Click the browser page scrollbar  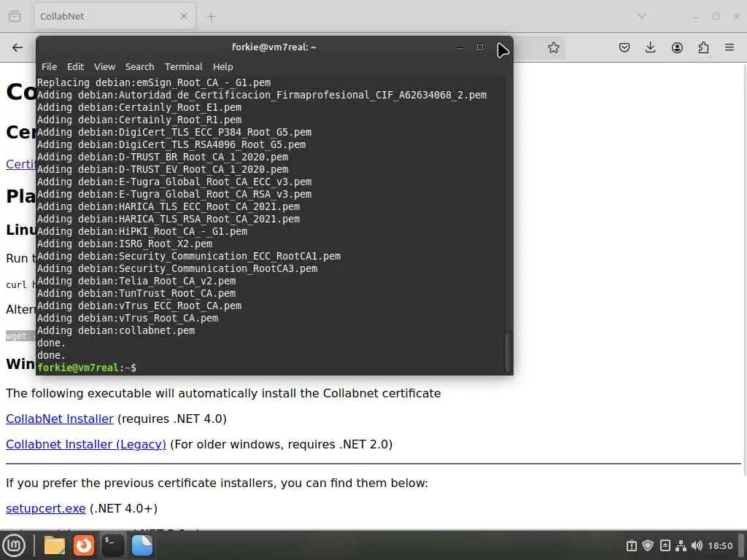click(743, 269)
